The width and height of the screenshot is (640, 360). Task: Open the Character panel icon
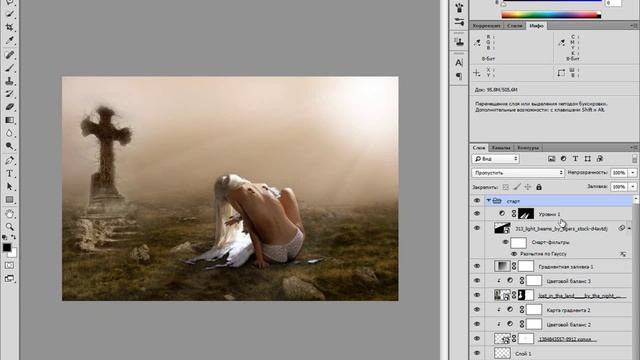(459, 63)
